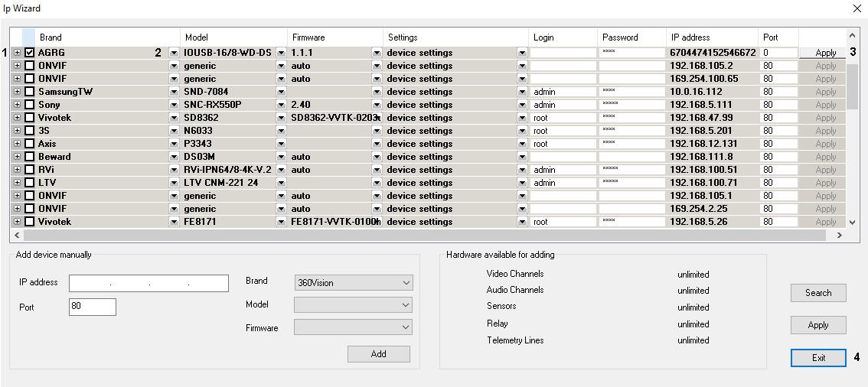The image size is (868, 387).
Task: Open the manual Firmware combo box
Action: pyautogui.click(x=353, y=327)
